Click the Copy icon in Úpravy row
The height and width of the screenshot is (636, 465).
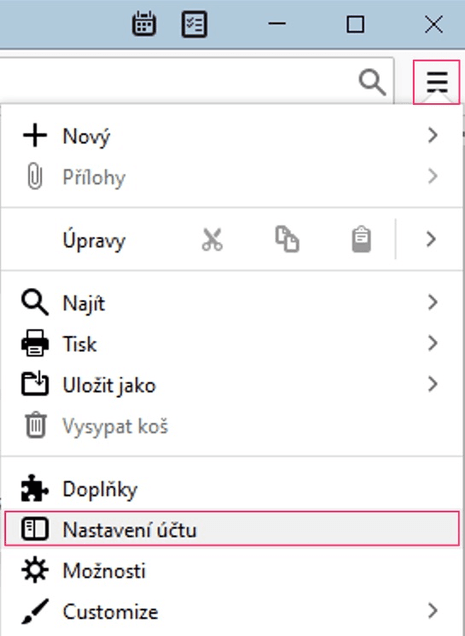click(287, 239)
